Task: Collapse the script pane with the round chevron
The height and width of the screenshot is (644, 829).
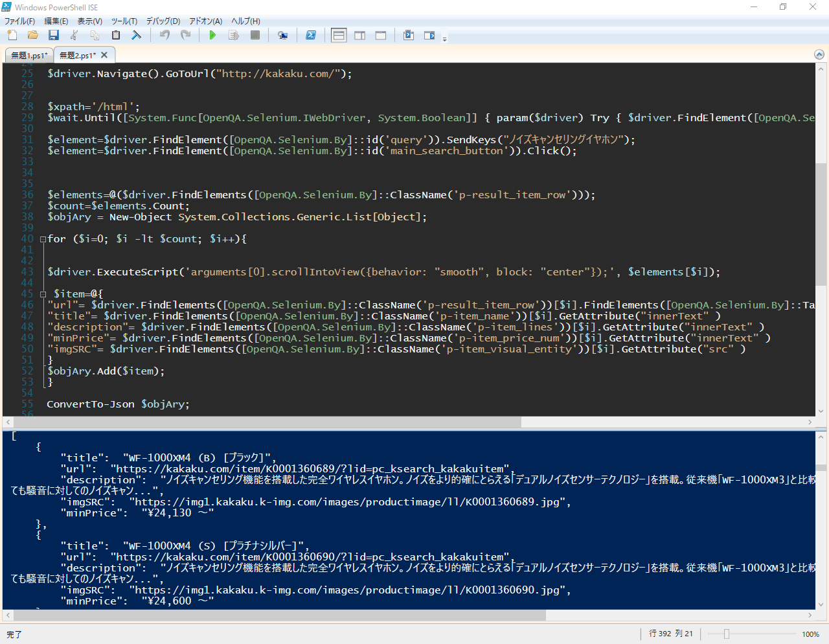Action: 819,55
